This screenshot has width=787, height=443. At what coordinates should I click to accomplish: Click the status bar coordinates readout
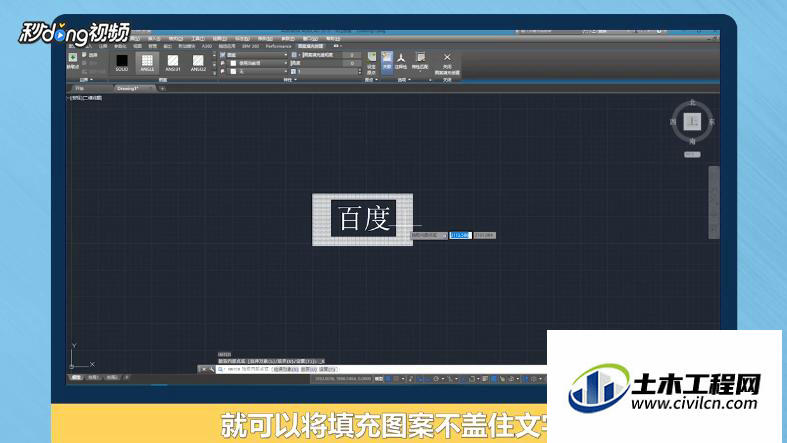343,379
